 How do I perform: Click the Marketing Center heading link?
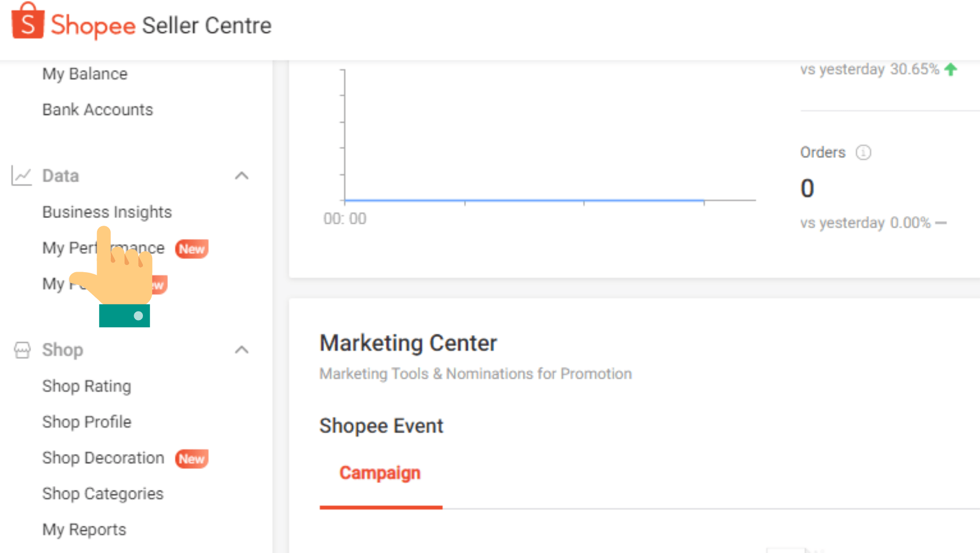click(x=408, y=342)
